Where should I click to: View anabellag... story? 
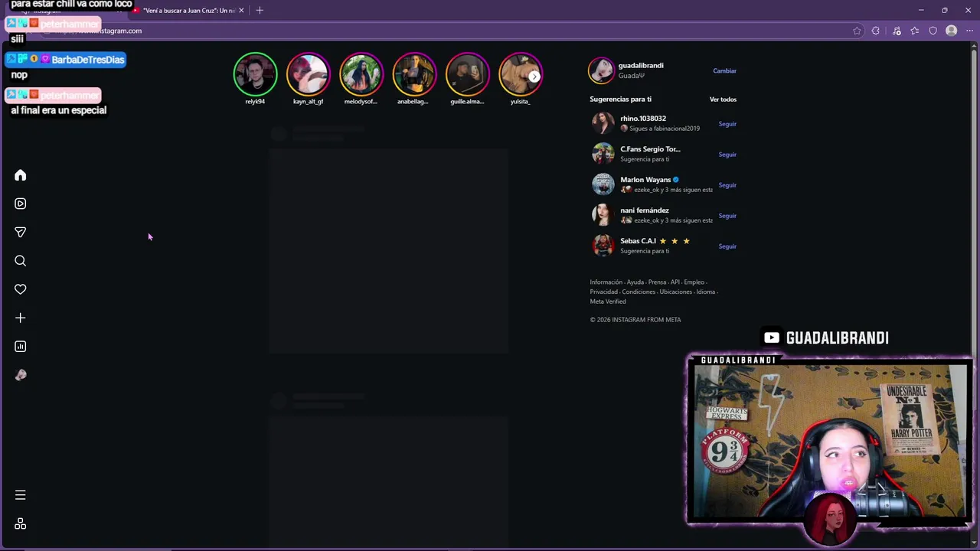point(413,74)
